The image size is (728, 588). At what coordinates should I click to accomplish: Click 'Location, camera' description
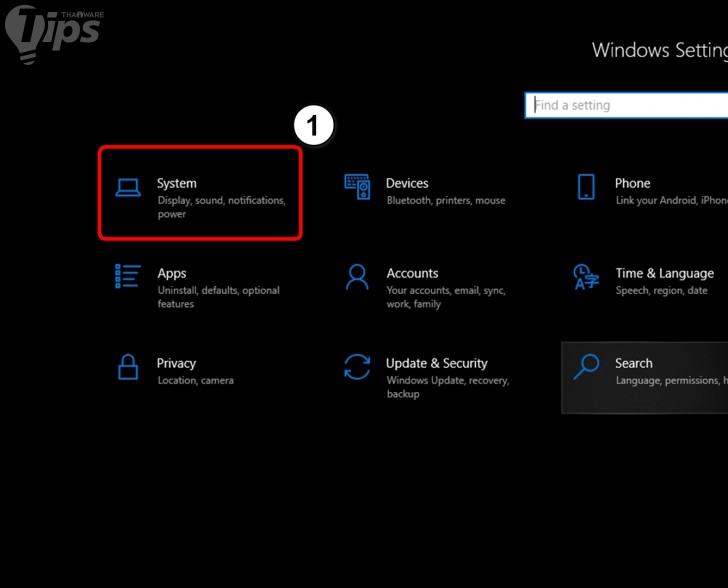(x=195, y=380)
